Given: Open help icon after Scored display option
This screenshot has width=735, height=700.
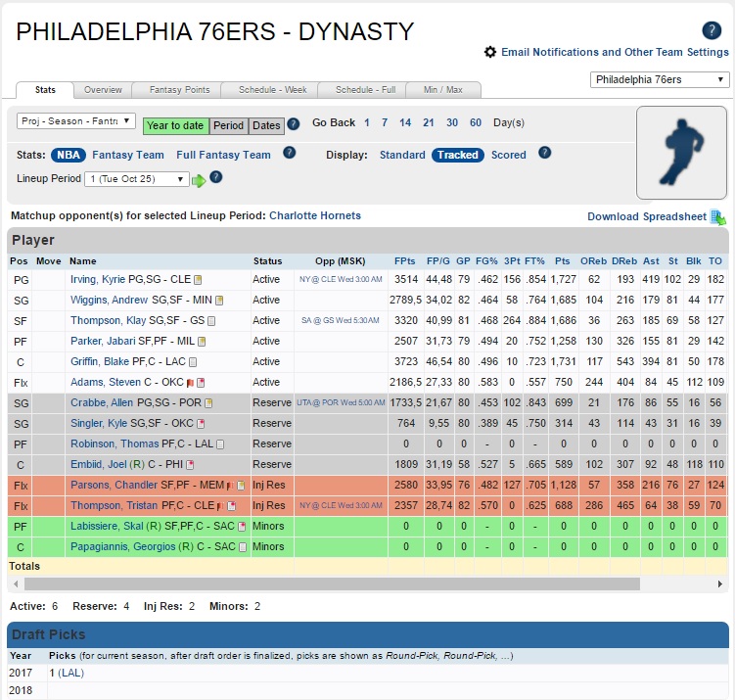Looking at the screenshot, I should coord(545,153).
